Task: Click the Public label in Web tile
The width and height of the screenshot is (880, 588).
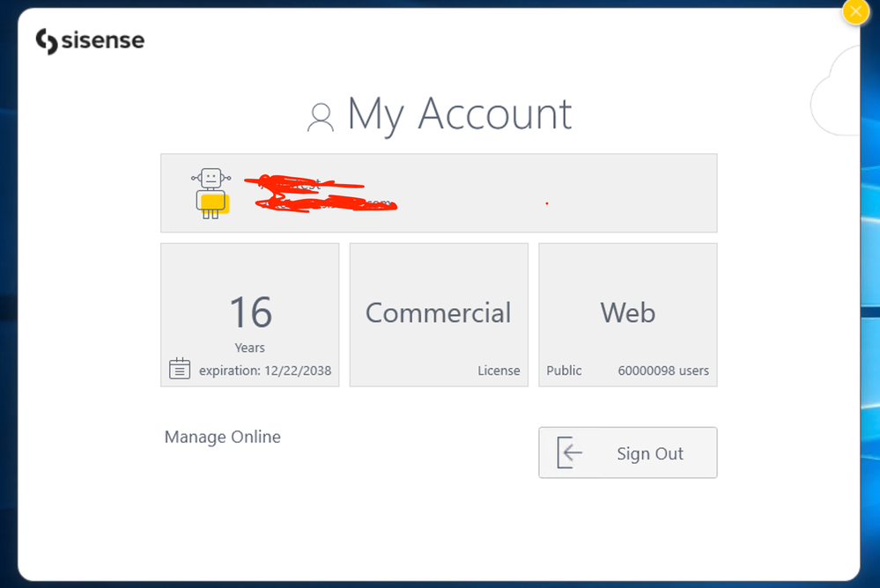Action: point(564,371)
